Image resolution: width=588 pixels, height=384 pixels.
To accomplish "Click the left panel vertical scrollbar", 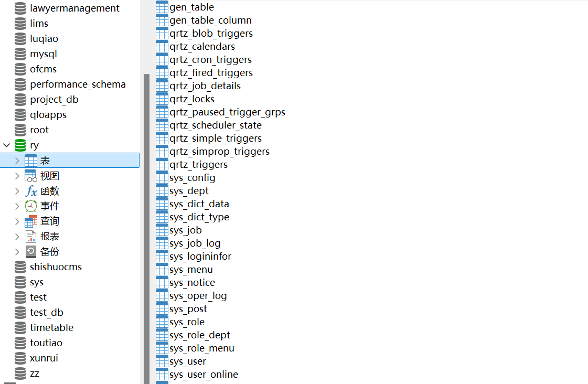I will pos(146,210).
